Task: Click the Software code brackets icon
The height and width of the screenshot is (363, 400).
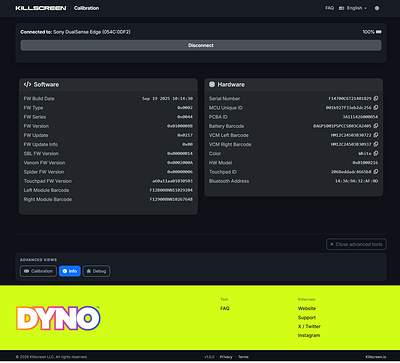Action: click(x=27, y=85)
